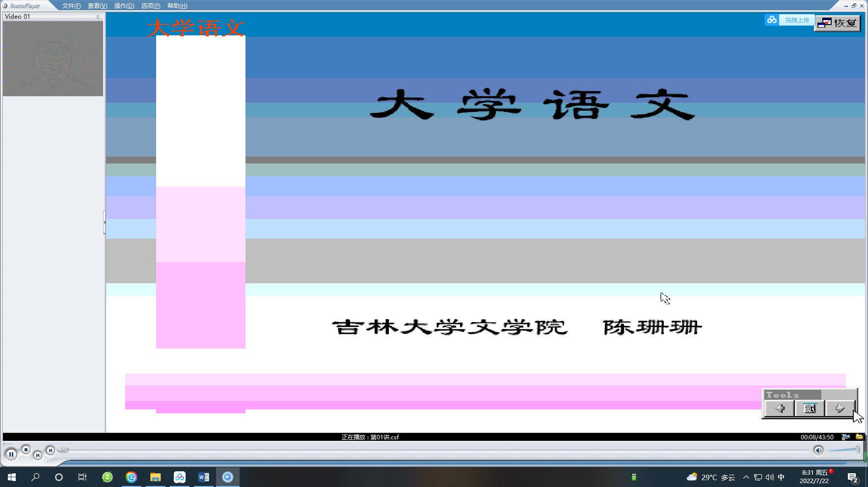The image size is (868, 487).
Task: Click the middle slide list icon in Tools
Action: [x=810, y=408]
